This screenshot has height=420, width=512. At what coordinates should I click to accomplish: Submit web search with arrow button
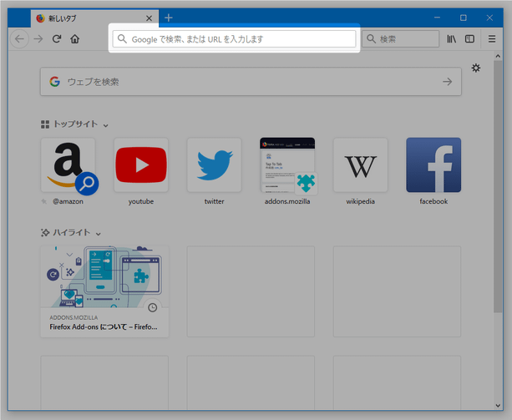(x=448, y=82)
